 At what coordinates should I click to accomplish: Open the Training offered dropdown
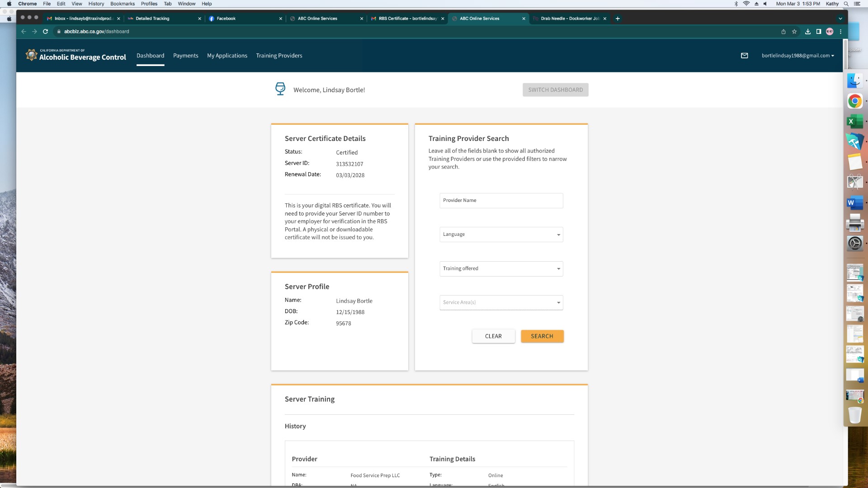[501, 268]
